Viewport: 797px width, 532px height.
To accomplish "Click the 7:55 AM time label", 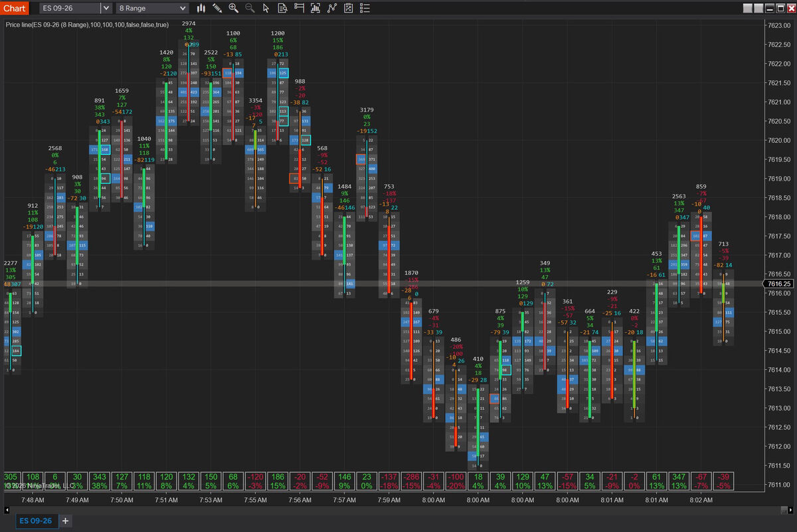I will (x=255, y=499).
